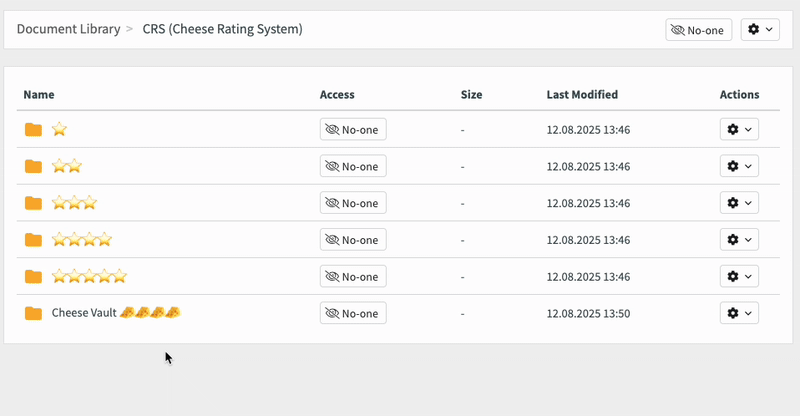Expand actions gear menu for five-star folder
Image resolution: width=800 pixels, height=416 pixels.
[x=739, y=276]
